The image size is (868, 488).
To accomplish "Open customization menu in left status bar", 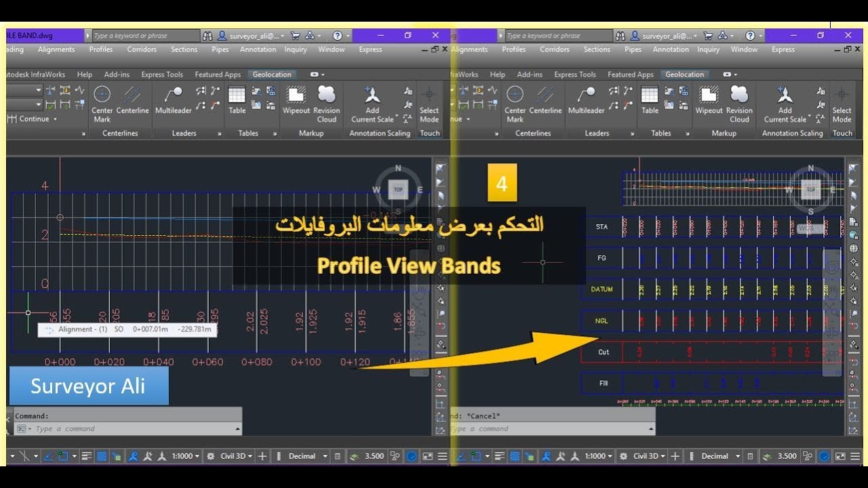I will (442, 456).
